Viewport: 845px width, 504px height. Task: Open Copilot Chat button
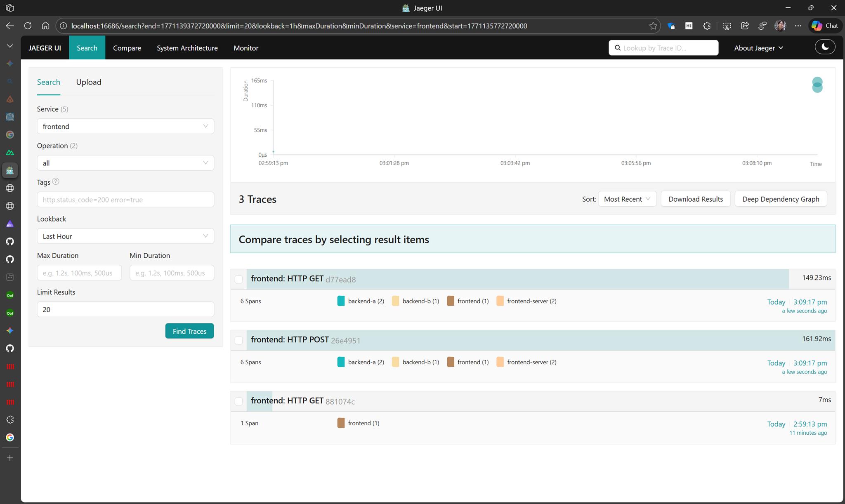coord(825,26)
